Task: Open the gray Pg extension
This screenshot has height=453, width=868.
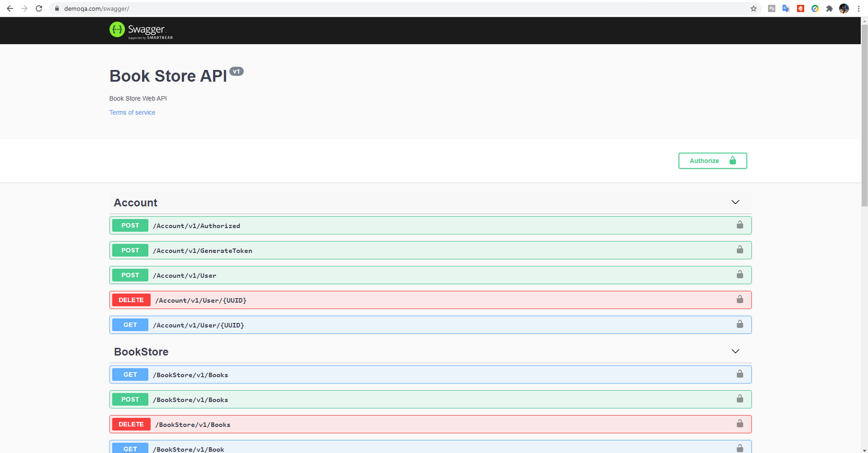Action: 772,8
